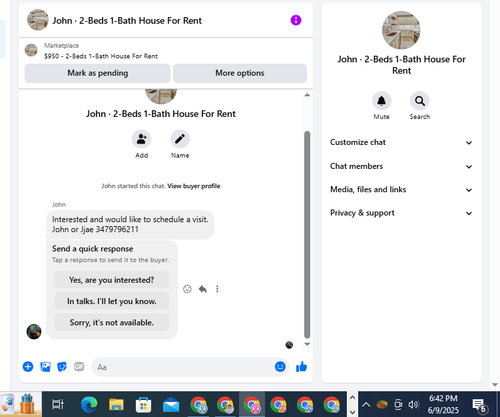500x417 pixels.
Task: Open Task View in taskbar
Action: [x=57, y=404]
